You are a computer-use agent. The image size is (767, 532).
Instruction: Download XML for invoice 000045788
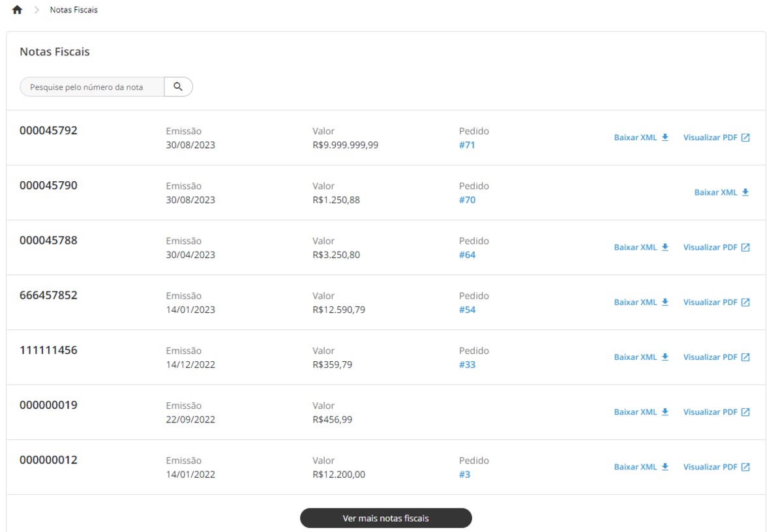641,248
